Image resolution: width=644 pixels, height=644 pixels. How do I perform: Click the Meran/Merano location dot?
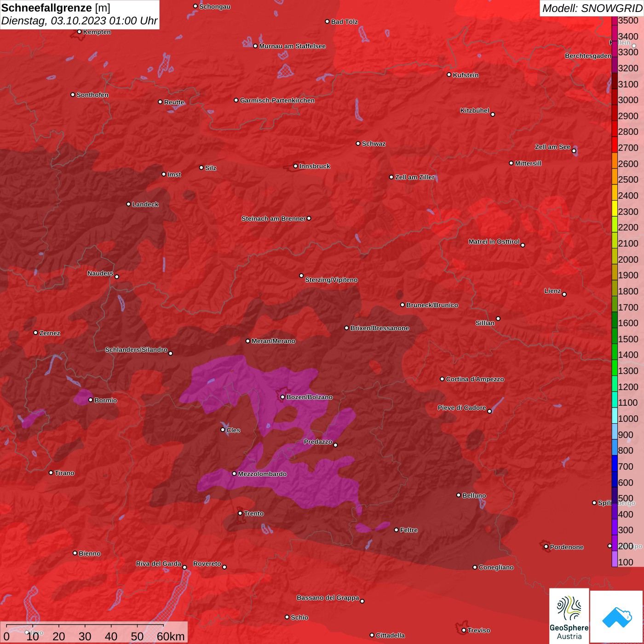(x=247, y=341)
